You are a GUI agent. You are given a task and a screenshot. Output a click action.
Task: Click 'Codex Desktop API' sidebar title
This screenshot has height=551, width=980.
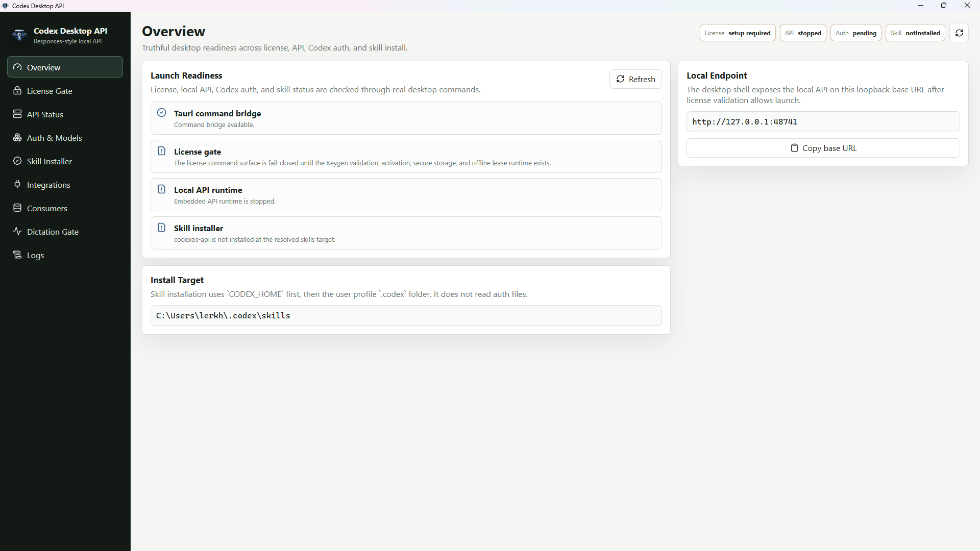point(70,31)
